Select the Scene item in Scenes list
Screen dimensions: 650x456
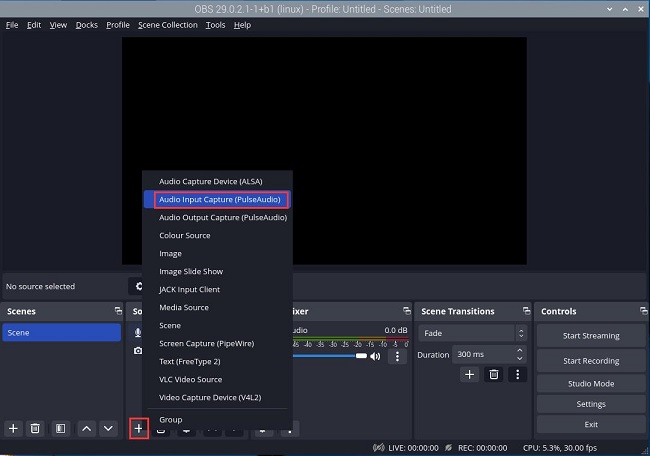click(61, 332)
